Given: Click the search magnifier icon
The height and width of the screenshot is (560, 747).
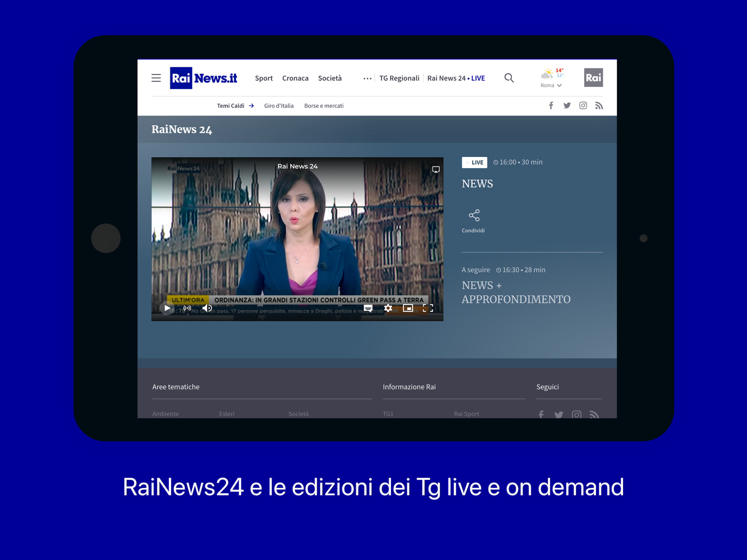Looking at the screenshot, I should click(x=509, y=78).
